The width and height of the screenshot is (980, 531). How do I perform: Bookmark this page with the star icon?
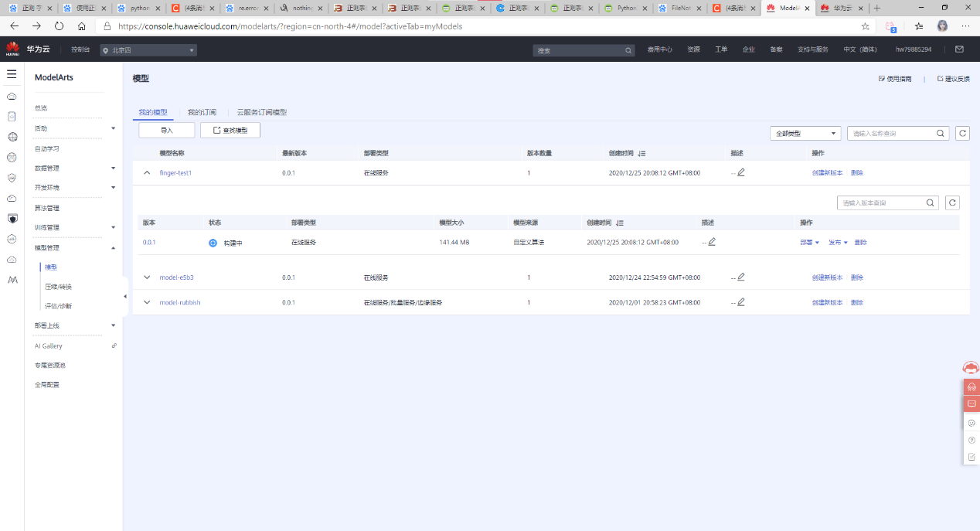pyautogui.click(x=865, y=26)
